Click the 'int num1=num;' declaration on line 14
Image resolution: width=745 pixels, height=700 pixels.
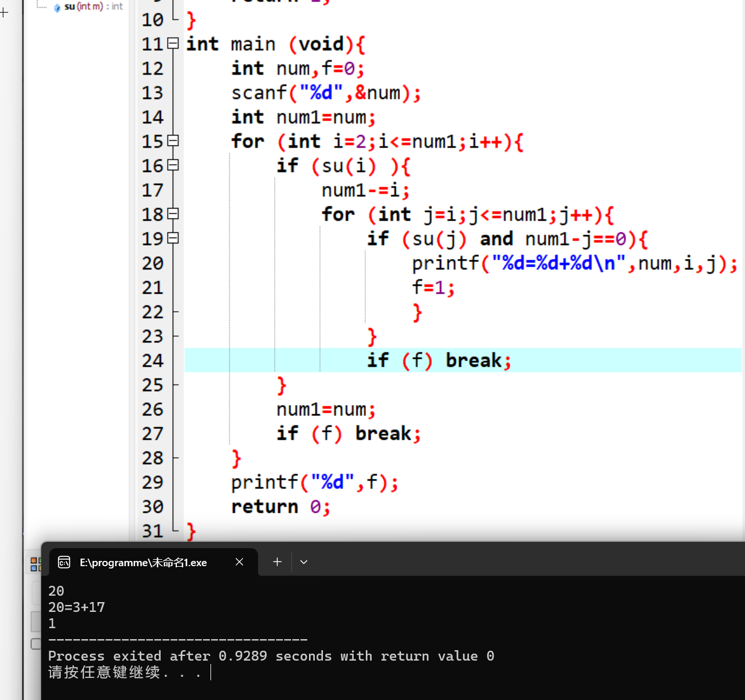[303, 117]
